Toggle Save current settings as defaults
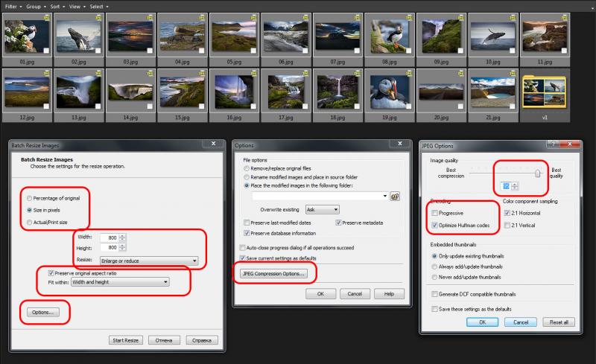 pos(242,258)
